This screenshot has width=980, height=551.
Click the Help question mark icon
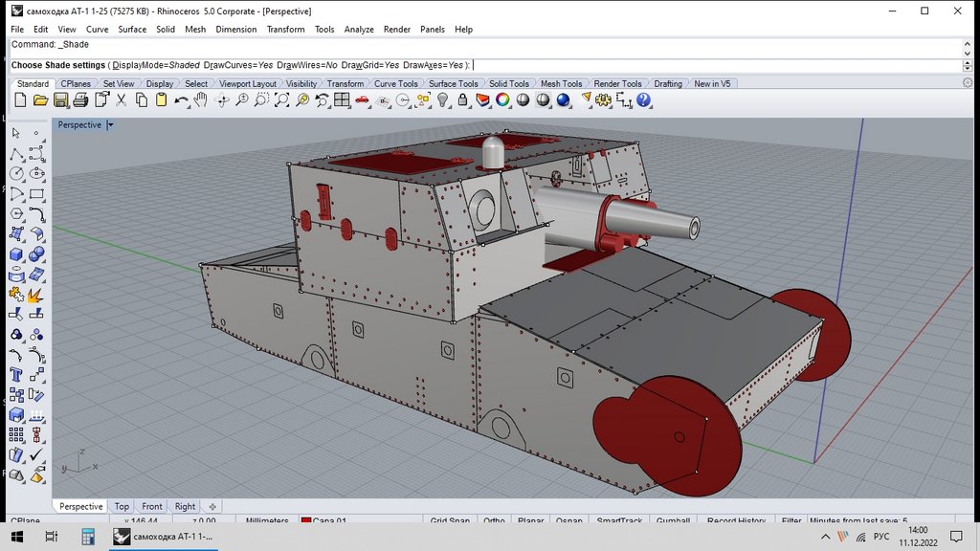[644, 99]
